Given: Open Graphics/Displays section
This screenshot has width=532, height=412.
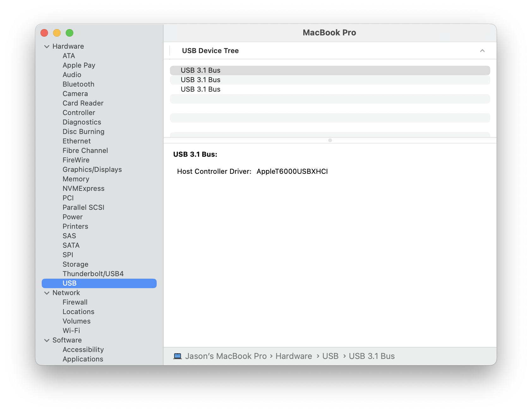Looking at the screenshot, I should point(92,170).
